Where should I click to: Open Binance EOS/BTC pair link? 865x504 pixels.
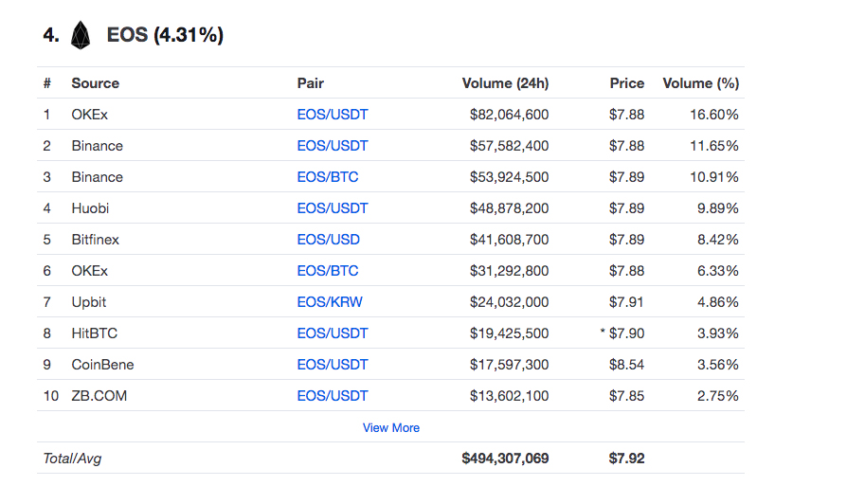coord(328,177)
